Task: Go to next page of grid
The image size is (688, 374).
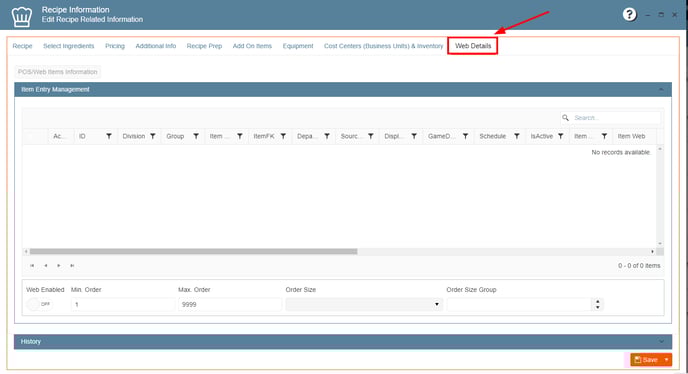Action: [x=59, y=266]
